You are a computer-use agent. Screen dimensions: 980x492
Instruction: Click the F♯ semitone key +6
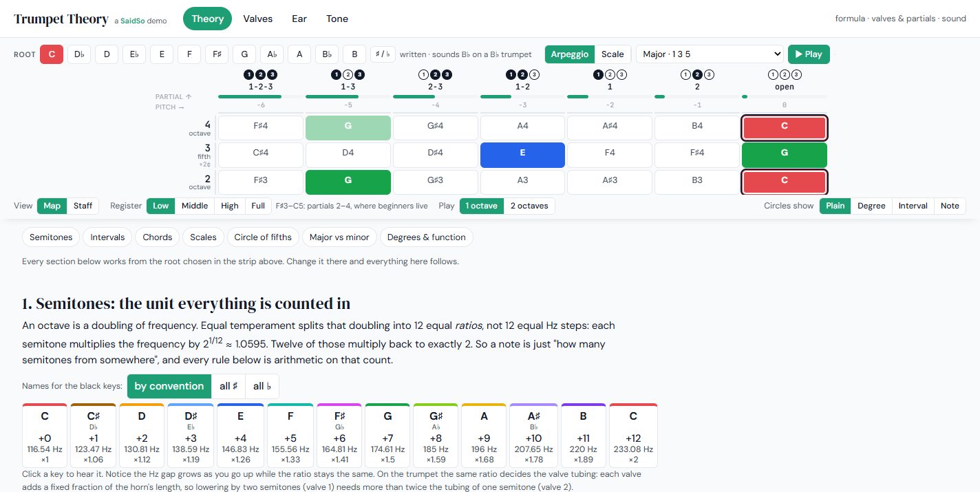[339, 436]
